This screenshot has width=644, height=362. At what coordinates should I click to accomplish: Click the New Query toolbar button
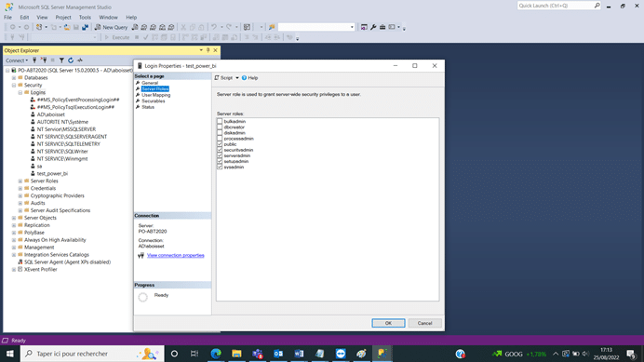point(112,27)
